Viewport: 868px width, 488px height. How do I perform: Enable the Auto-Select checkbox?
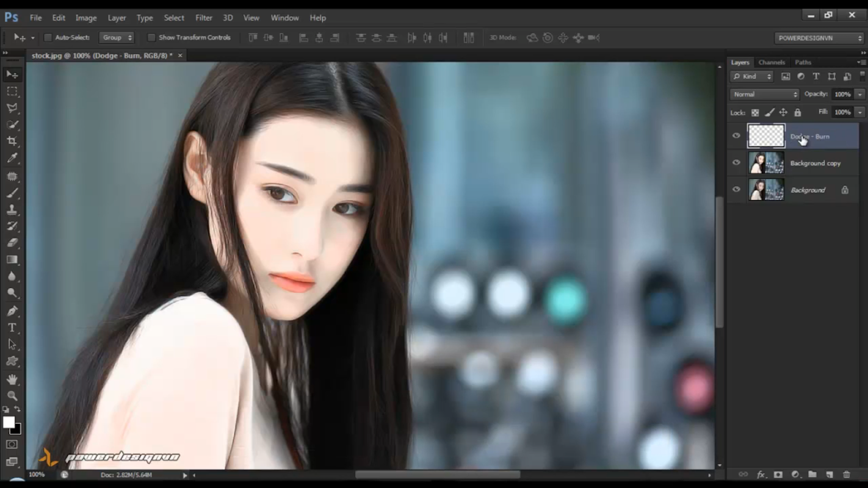48,38
